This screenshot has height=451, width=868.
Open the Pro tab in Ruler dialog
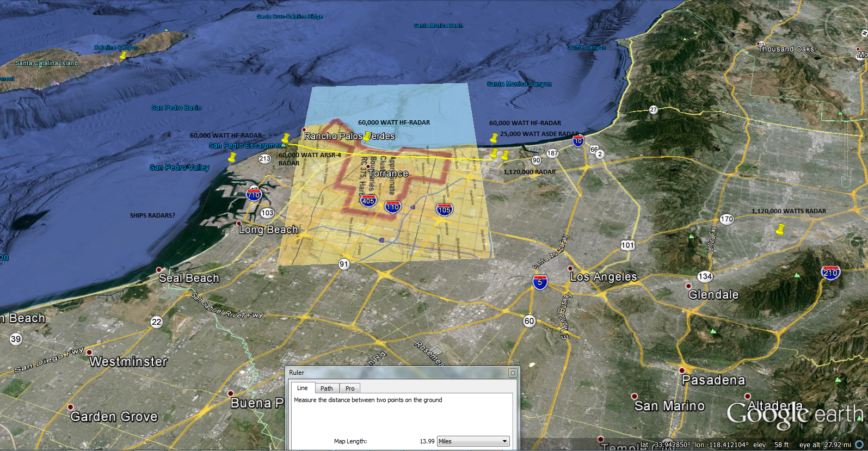tap(350, 388)
